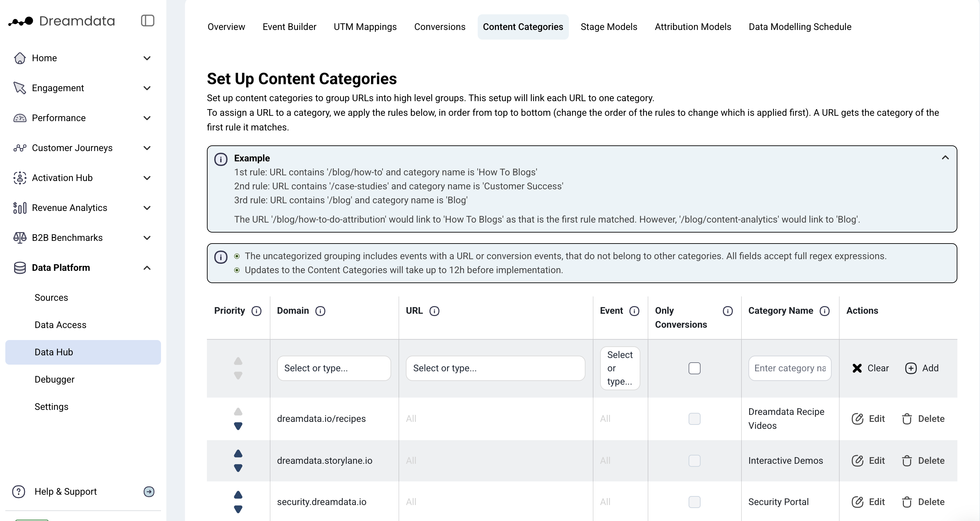This screenshot has width=980, height=521.
Task: Move dreamdata.io/recipes rule down in priority
Action: click(238, 426)
